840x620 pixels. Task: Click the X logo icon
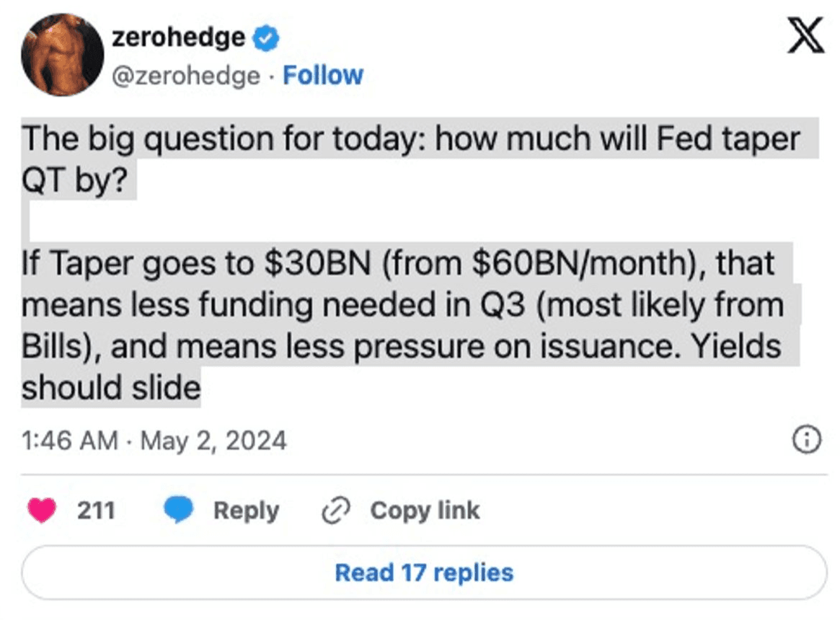coord(805,36)
